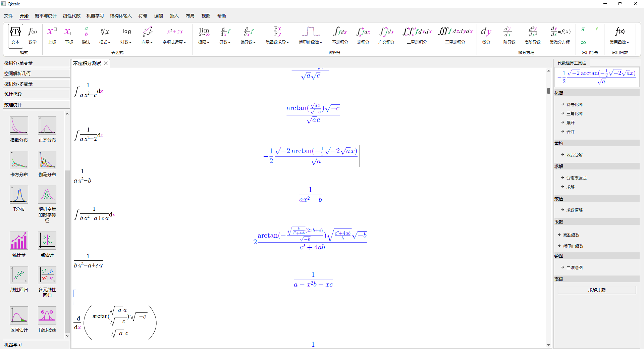Close the 不定积分测试 document tab
Image resolution: width=644 pixels, height=349 pixels.
point(106,63)
